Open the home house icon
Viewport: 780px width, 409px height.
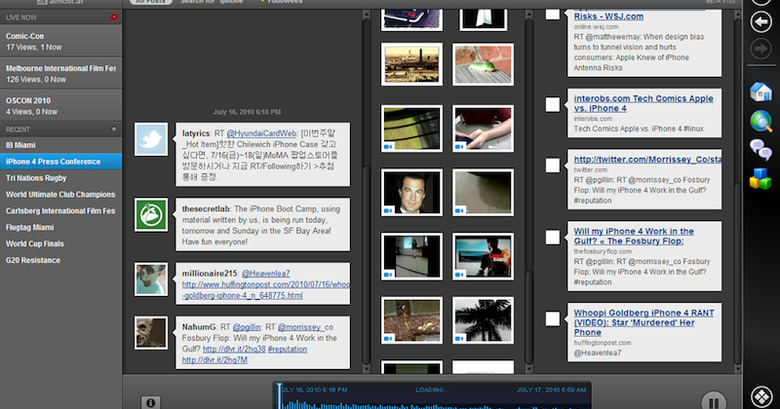761,92
